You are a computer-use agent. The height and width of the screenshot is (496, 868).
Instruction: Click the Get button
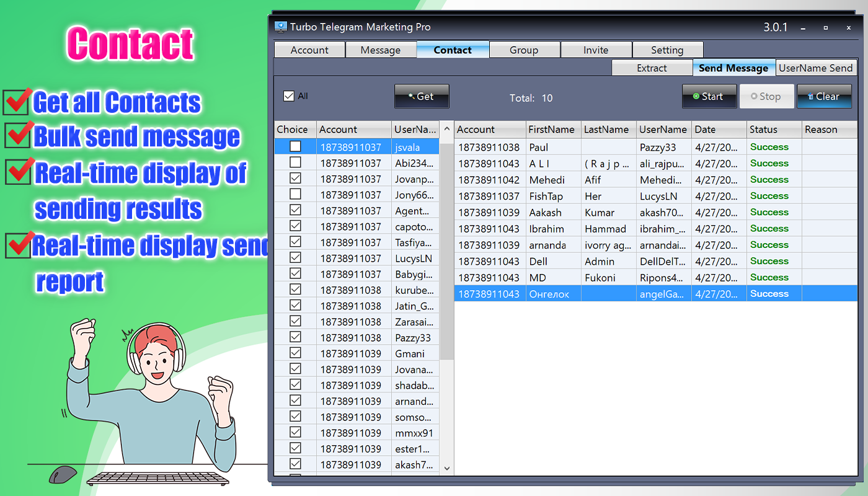click(x=422, y=97)
